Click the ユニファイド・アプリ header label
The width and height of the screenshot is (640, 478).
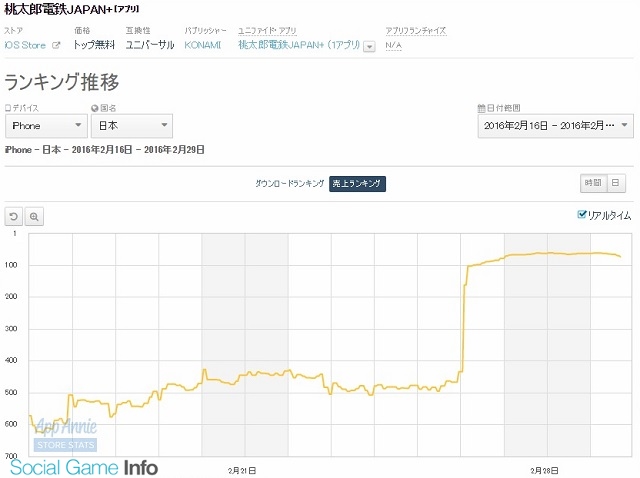267,31
